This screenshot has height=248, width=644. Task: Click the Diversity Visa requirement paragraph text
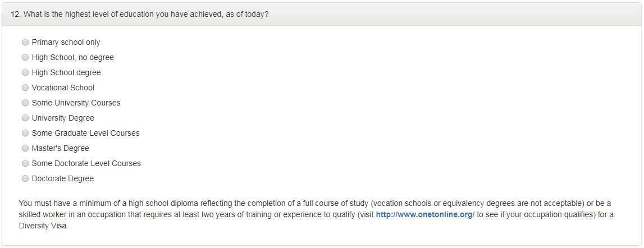316,215
